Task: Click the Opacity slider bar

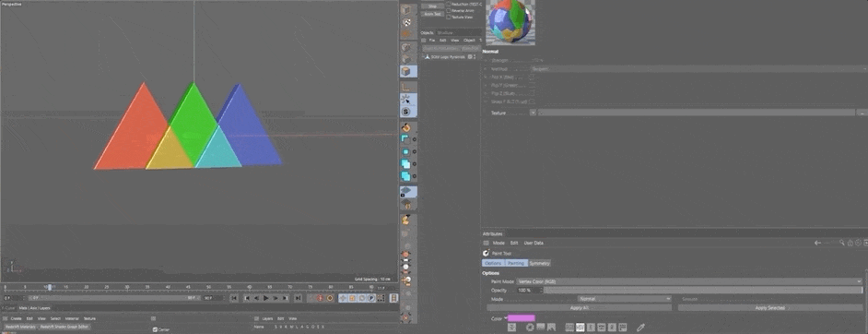Action: 703,291
